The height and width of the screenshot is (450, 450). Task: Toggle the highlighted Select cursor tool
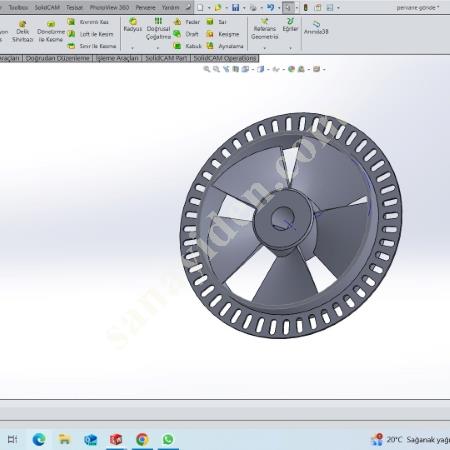288,7
